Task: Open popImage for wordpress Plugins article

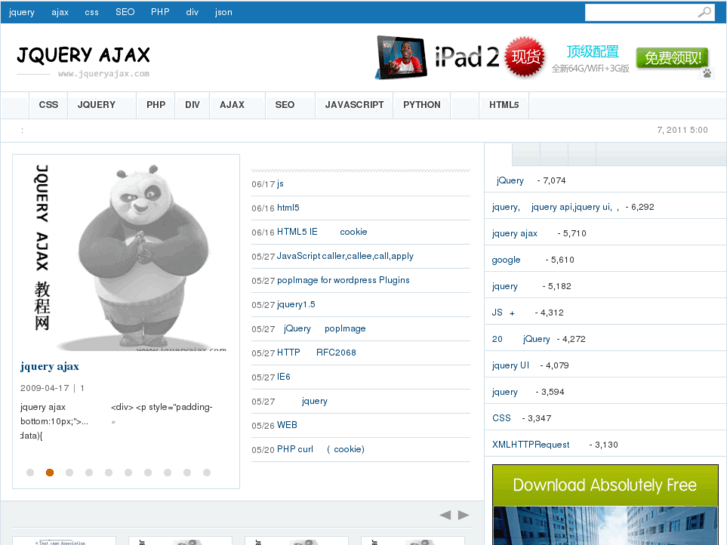Action: point(343,280)
